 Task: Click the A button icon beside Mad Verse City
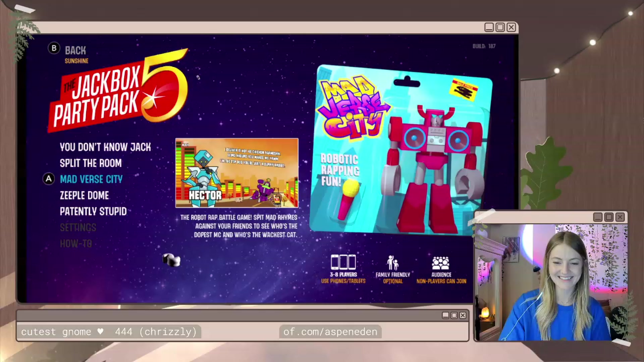click(x=49, y=179)
